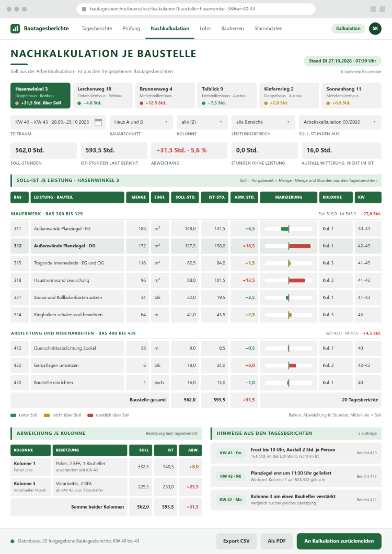Image resolution: width=392 pixels, height=554 pixels.
Task: Click deviation bar for Außenwände Planziegel · OG
Action: tap(299, 246)
